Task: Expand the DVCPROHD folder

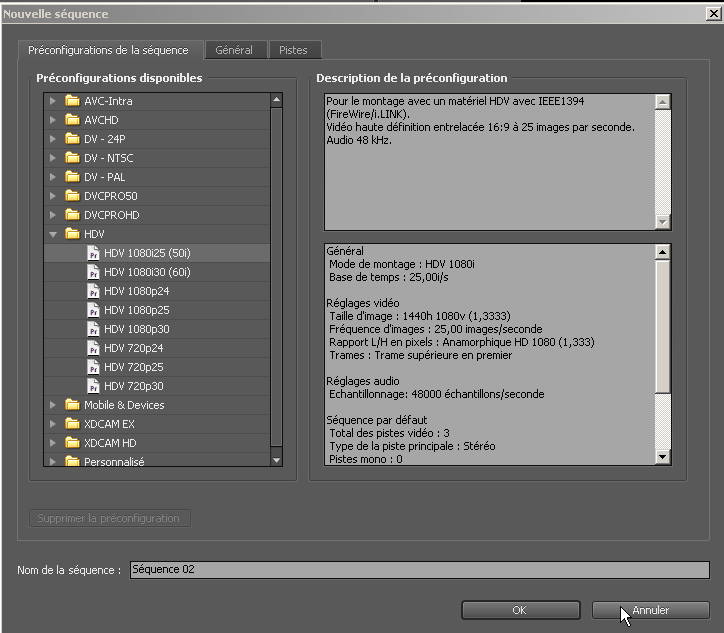Action: (53, 215)
